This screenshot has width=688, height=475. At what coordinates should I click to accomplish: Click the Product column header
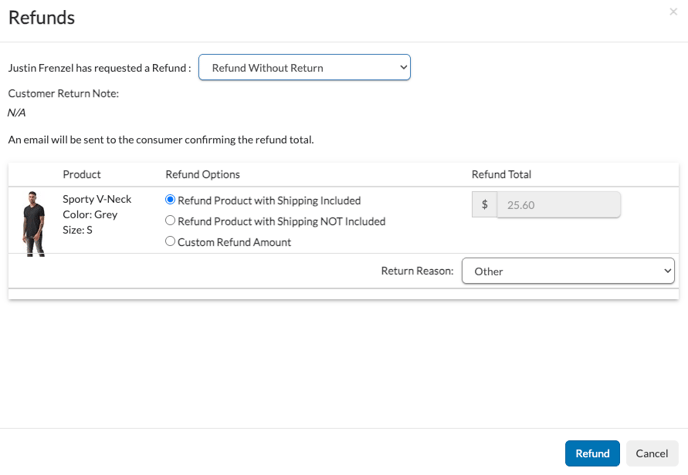pyautogui.click(x=81, y=175)
